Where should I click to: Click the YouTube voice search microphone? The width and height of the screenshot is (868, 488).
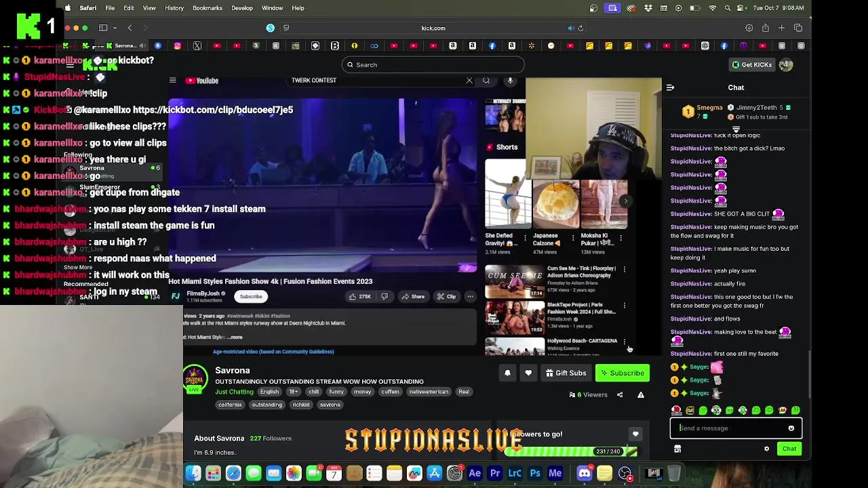(510, 81)
